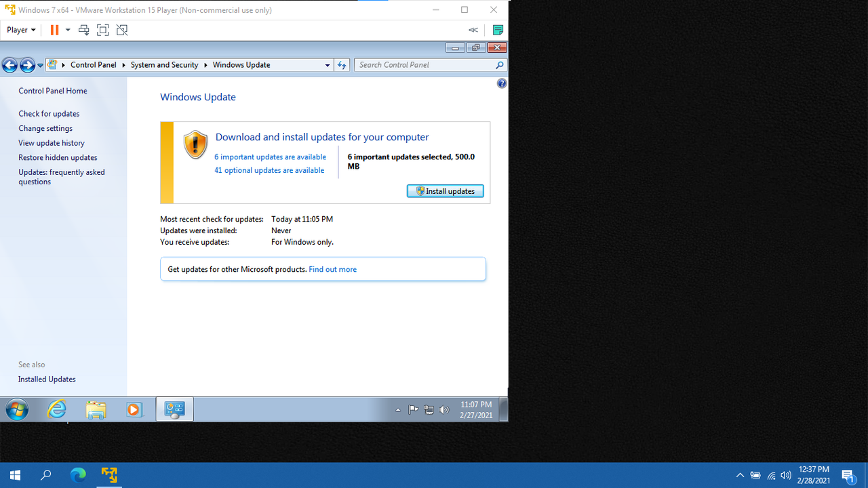The width and height of the screenshot is (868, 488).
Task: Click the search magnifier in Control Panel
Action: point(500,65)
